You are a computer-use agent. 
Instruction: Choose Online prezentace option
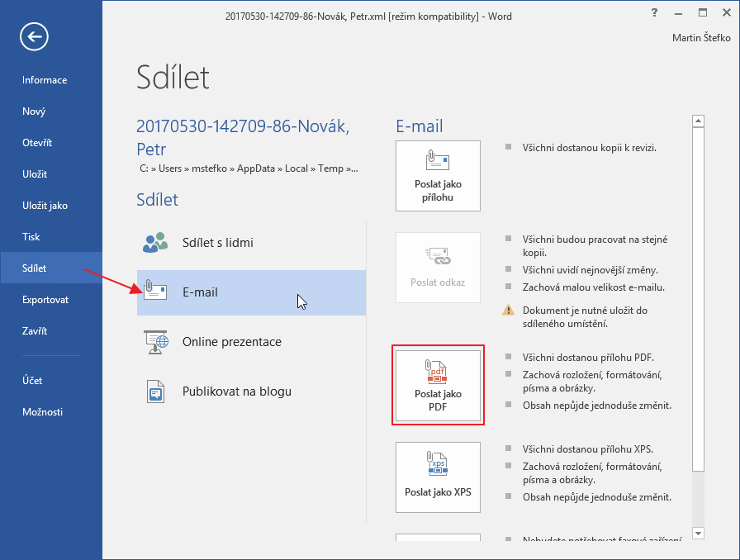click(x=251, y=342)
